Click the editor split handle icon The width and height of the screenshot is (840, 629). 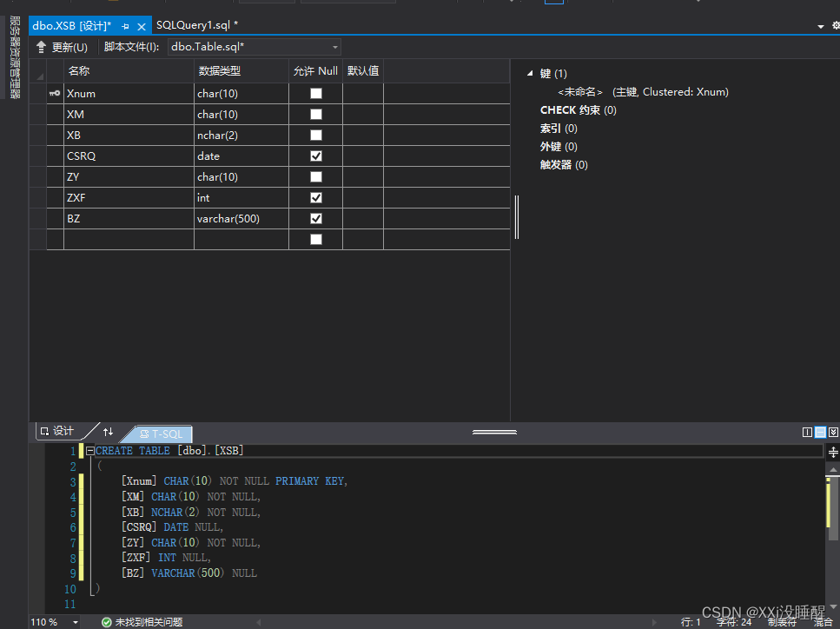click(x=833, y=452)
